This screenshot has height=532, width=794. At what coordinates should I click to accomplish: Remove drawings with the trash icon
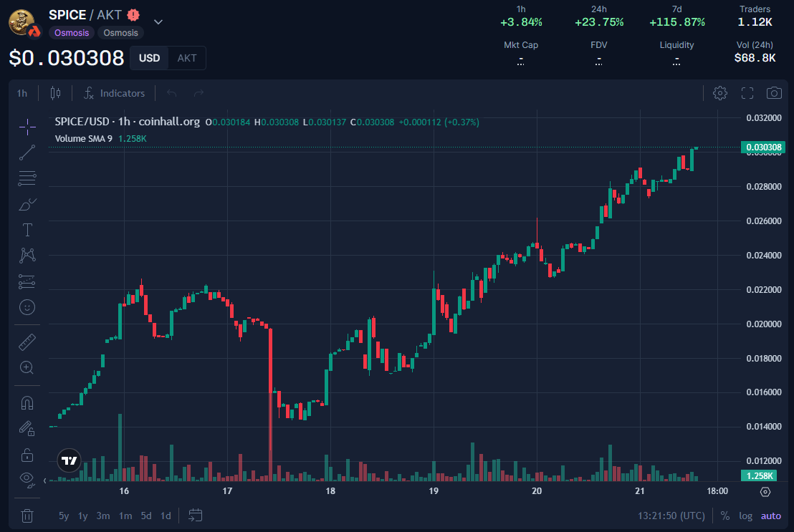27,516
